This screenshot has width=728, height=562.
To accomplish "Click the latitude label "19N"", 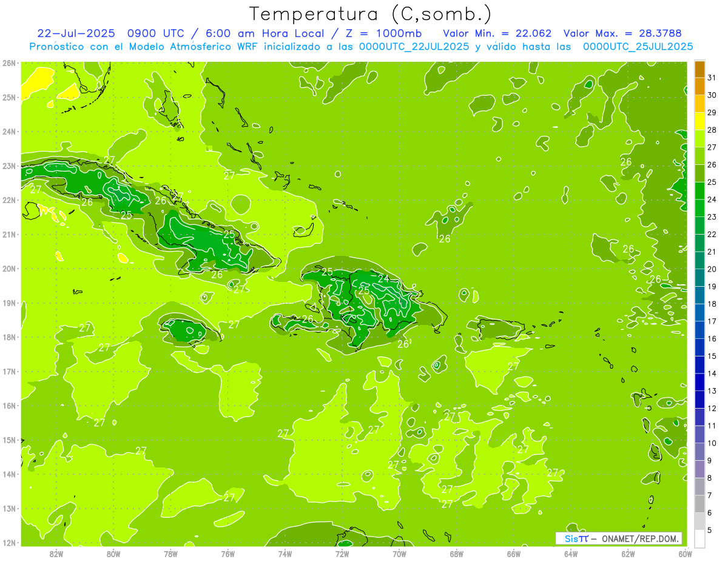I will (x=9, y=303).
